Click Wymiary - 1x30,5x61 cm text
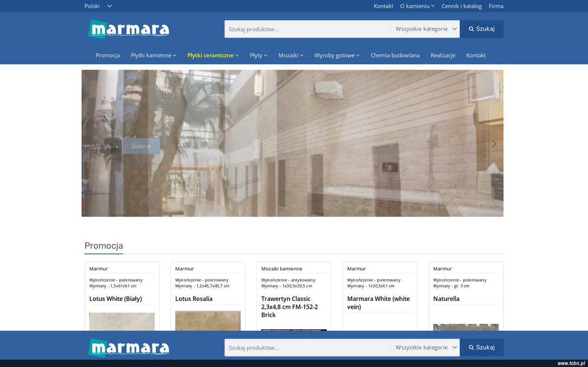The height and width of the screenshot is (367, 588). pyautogui.click(x=371, y=286)
